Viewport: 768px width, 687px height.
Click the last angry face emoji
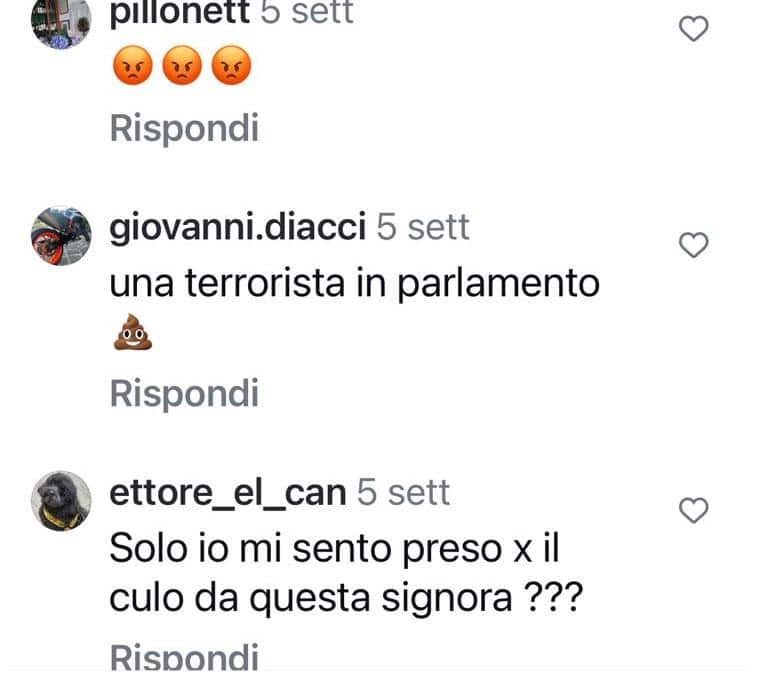[x=231, y=65]
